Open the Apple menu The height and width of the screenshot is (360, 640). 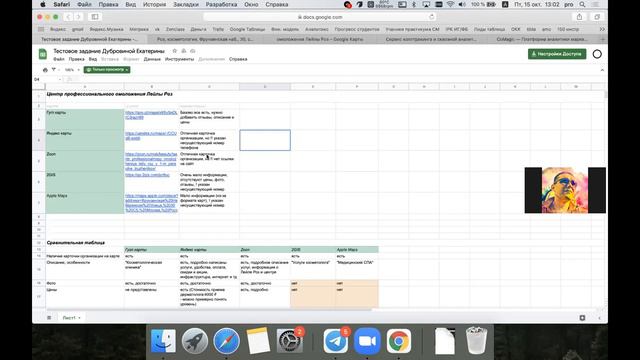[x=42, y=4]
